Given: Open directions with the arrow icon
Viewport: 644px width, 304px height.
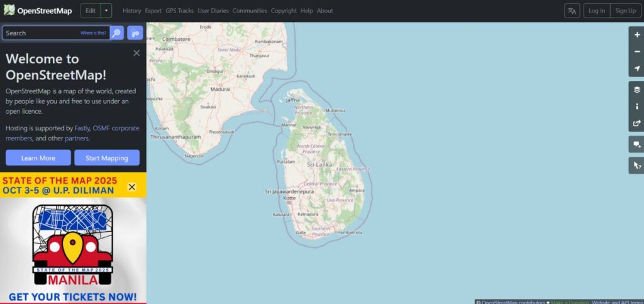Looking at the screenshot, I should click(135, 33).
